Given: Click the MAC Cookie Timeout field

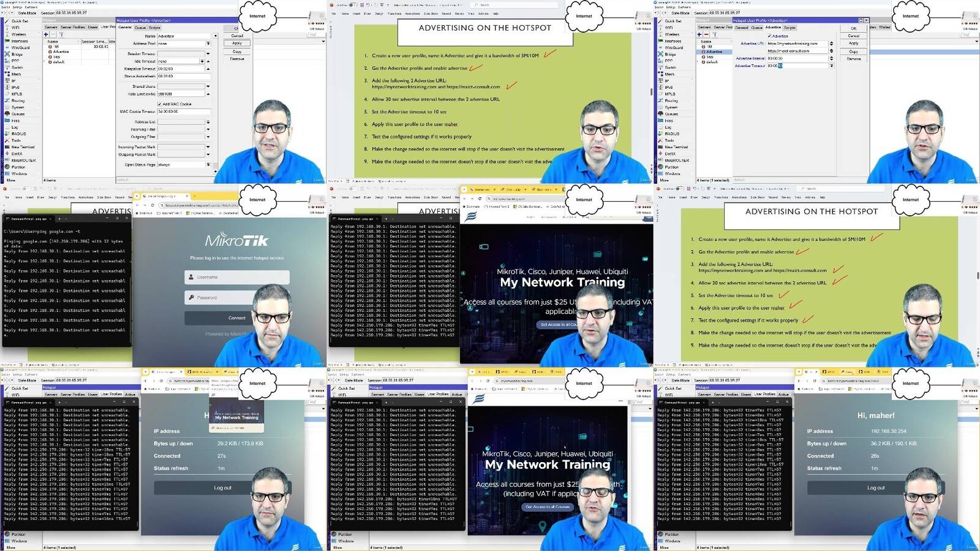Looking at the screenshot, I should (x=184, y=112).
